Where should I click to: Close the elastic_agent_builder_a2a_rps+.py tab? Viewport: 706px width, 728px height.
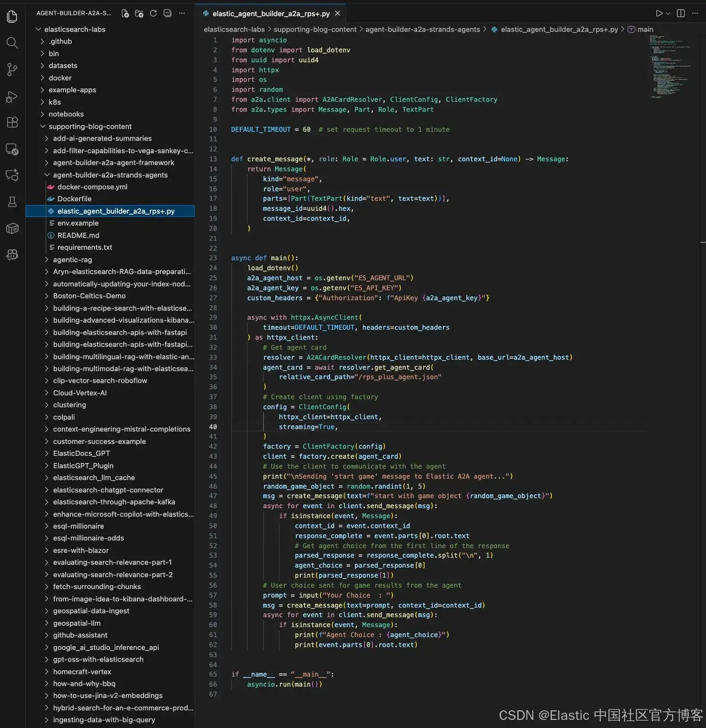click(x=337, y=13)
